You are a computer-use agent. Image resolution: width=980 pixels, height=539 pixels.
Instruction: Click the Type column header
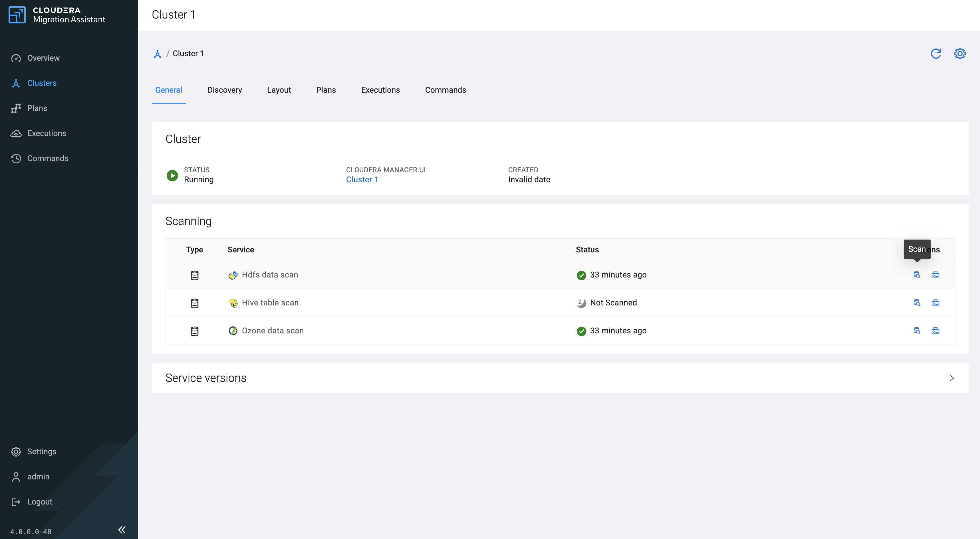tap(194, 250)
